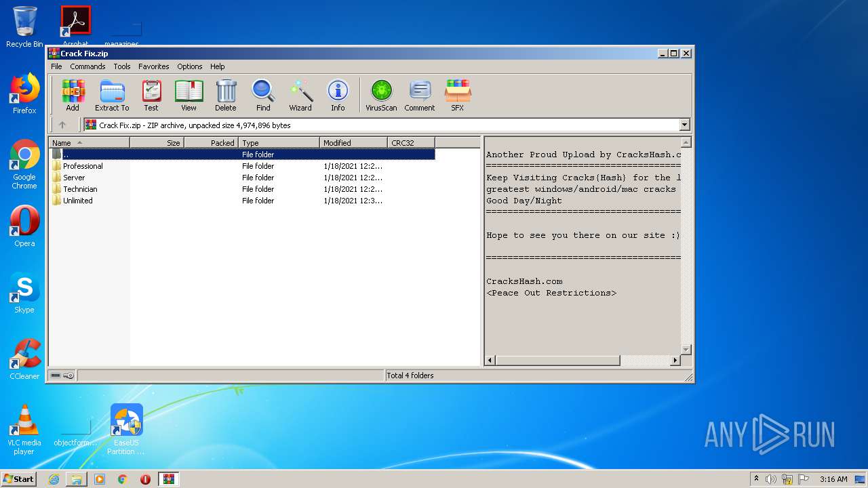Viewport: 868px width, 488px height.
Task: Click the Delete trash icon
Action: 226,95
